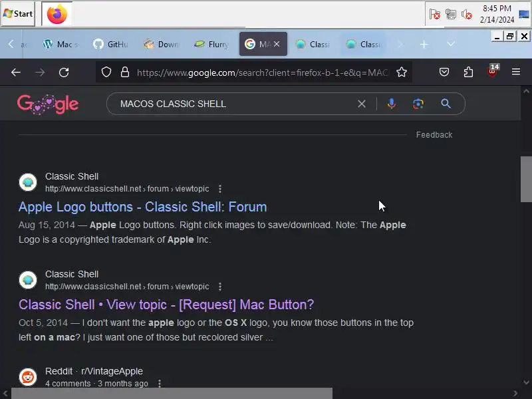The width and height of the screenshot is (532, 399).
Task: Click the Classic Shell favicon of second result
Action: (28, 280)
